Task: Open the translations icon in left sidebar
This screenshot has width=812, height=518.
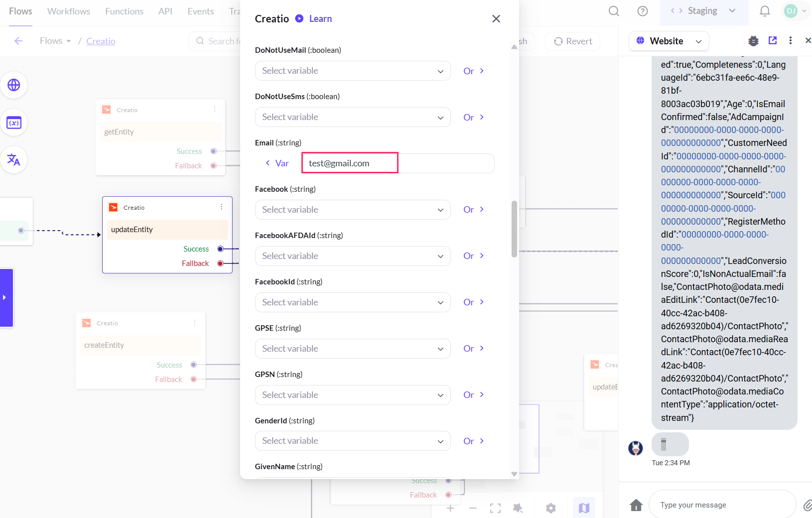Action: (14, 160)
